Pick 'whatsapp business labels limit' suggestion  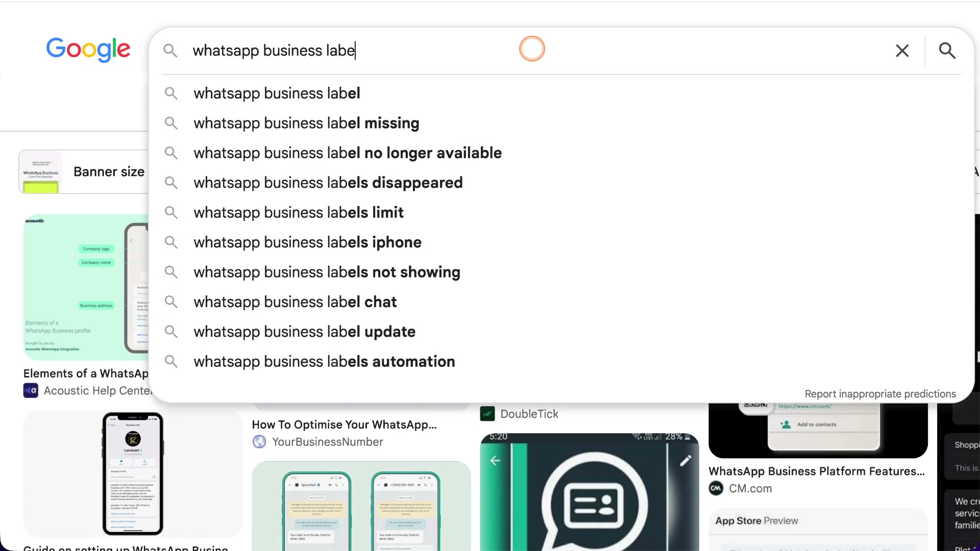pos(561,212)
